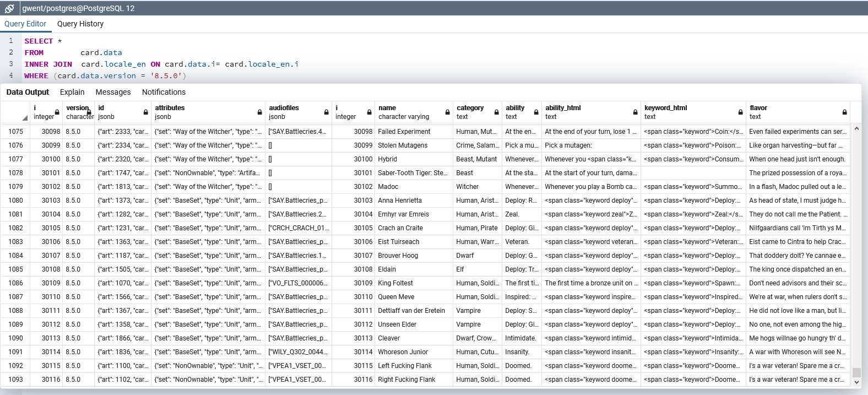Click the 'Intimidate.' ability cell
The image size is (868, 395).
pyautogui.click(x=522, y=338)
